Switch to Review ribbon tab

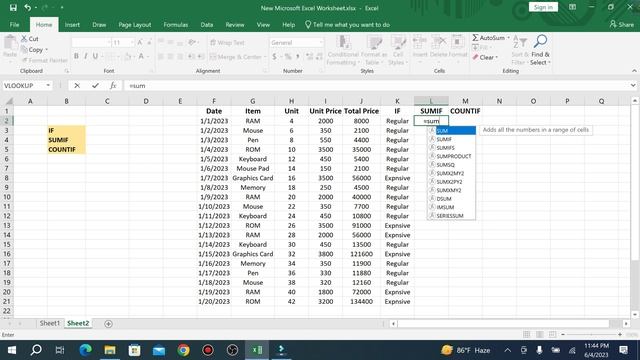(235, 24)
